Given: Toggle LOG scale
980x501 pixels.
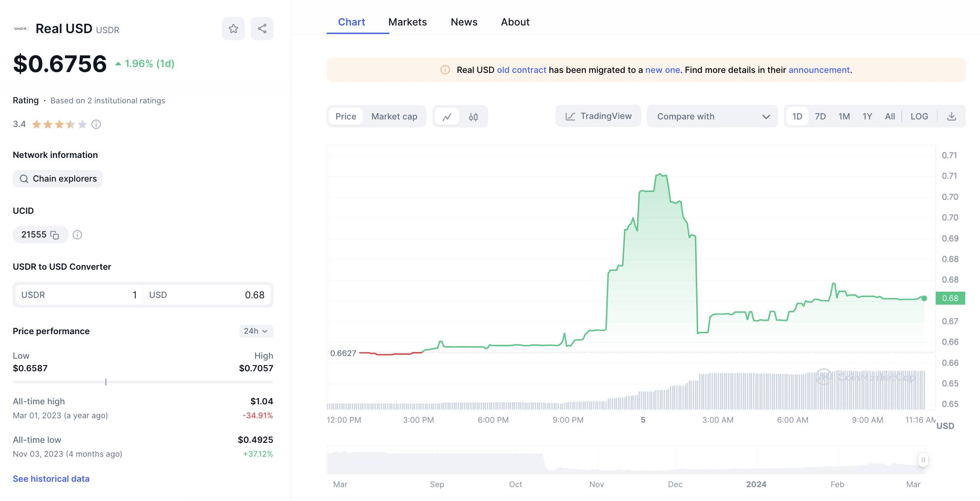Looking at the screenshot, I should [x=919, y=116].
